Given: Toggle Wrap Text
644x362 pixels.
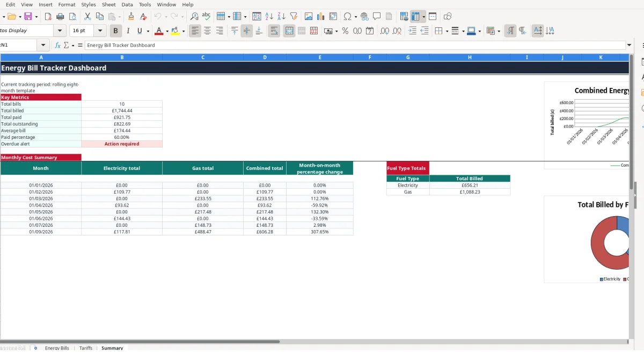Looking at the screenshot, I should pyautogui.click(x=274, y=31).
